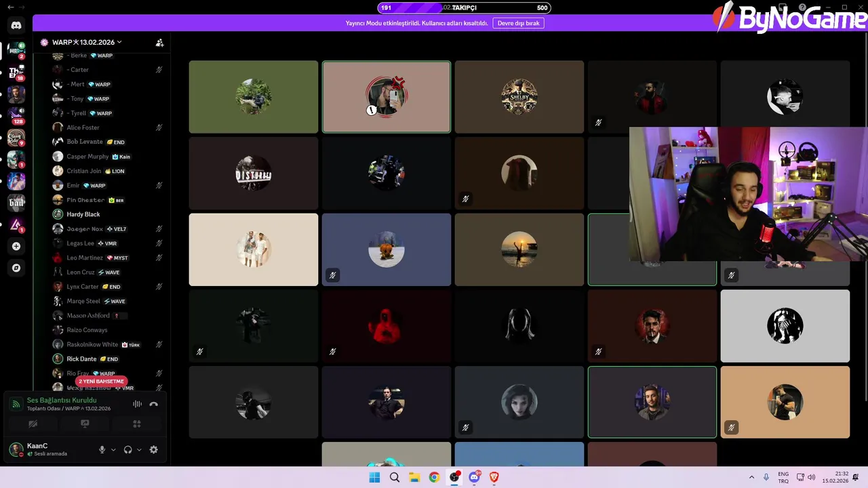Click KaanC user avatar
Image resolution: width=868 pixels, height=488 pixels.
16,449
